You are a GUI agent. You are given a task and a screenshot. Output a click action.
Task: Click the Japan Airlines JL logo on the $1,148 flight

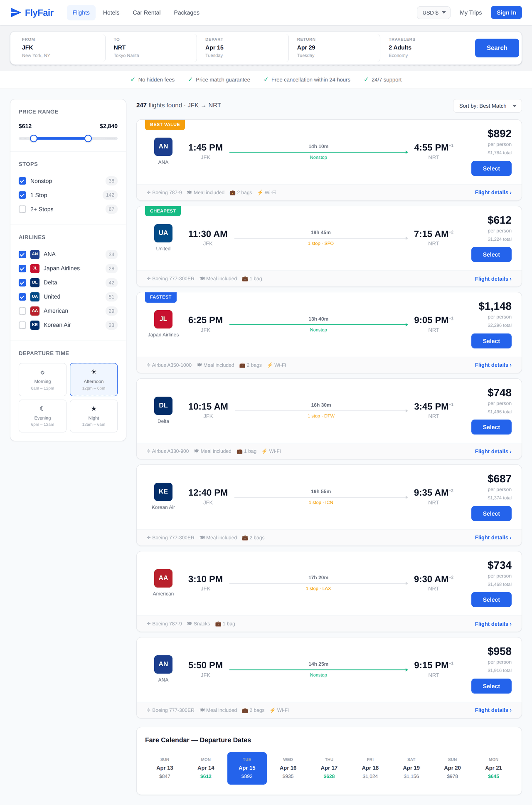163,319
